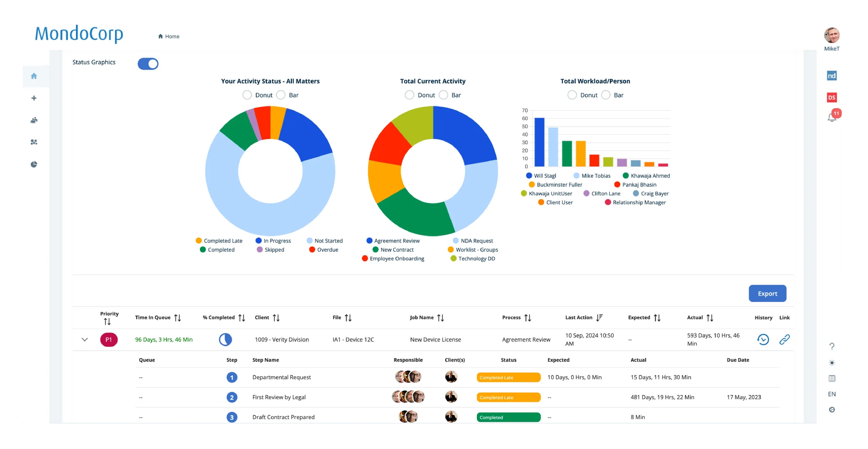Click the home icon in left sidebar

pos(34,76)
